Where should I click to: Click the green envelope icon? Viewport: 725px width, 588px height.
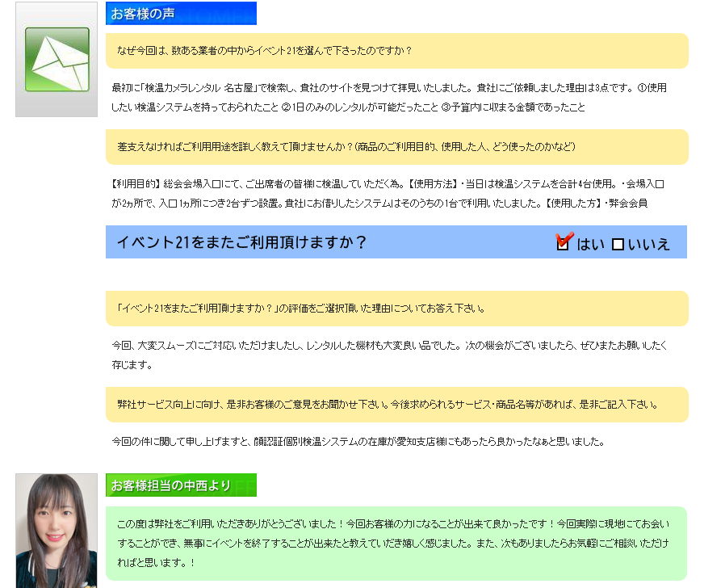[57, 59]
